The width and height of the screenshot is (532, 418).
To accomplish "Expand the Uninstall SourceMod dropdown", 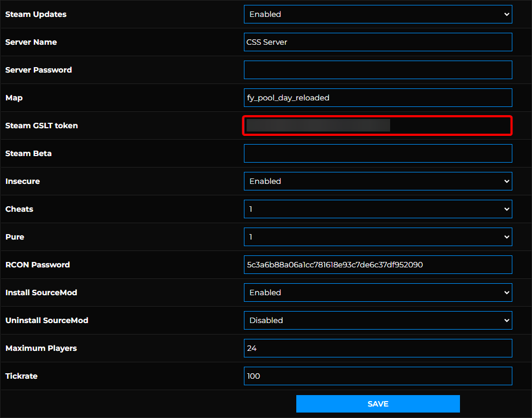I will click(x=378, y=320).
